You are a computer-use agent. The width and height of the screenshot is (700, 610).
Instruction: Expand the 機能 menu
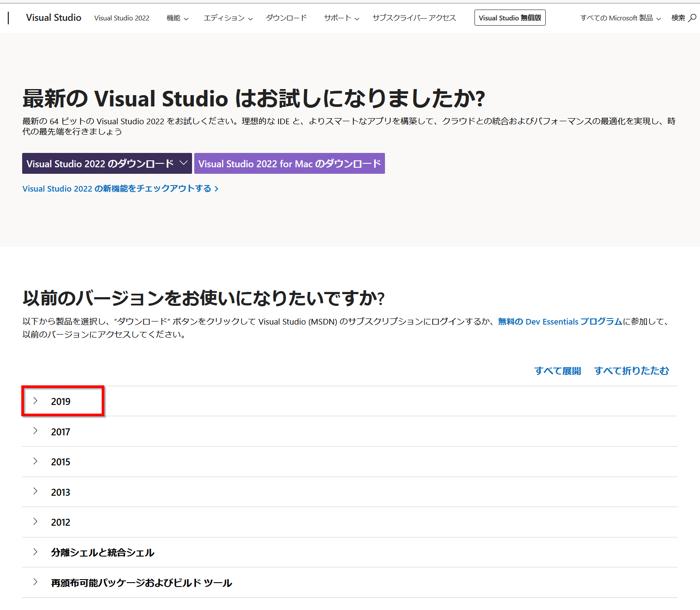(x=177, y=18)
